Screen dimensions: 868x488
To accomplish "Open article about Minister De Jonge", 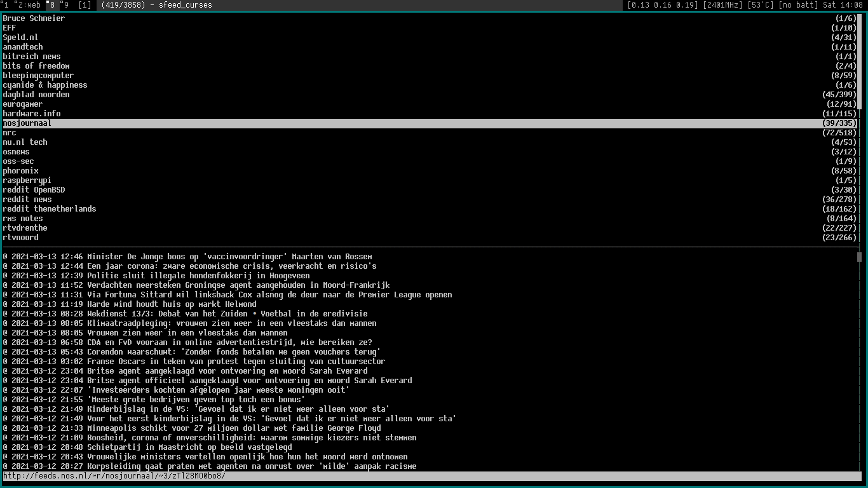I will [229, 257].
